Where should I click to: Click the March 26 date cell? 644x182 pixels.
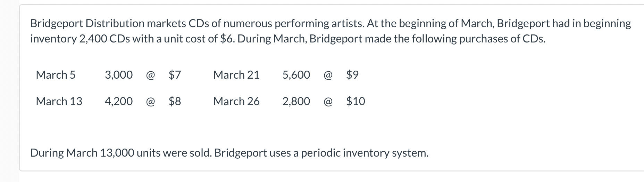point(236,101)
